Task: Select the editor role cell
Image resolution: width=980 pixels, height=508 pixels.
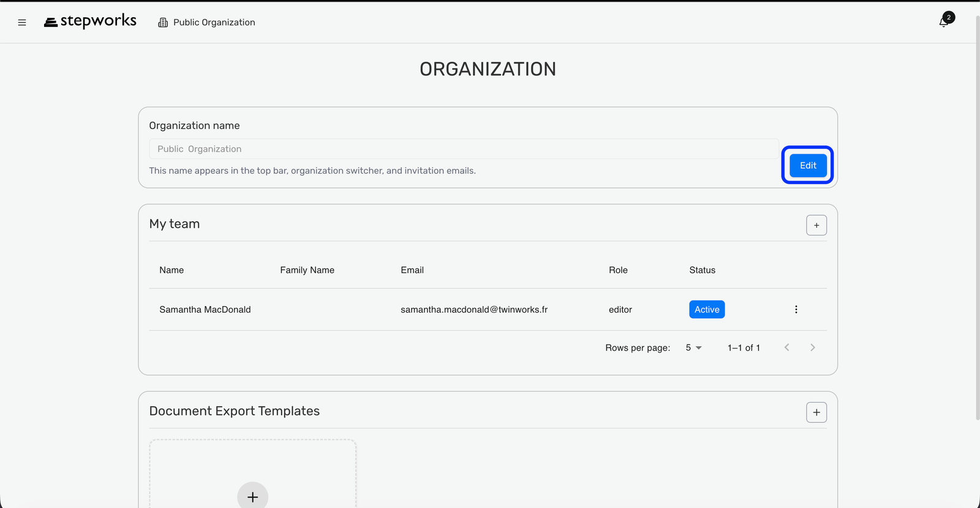Action: 620,310
